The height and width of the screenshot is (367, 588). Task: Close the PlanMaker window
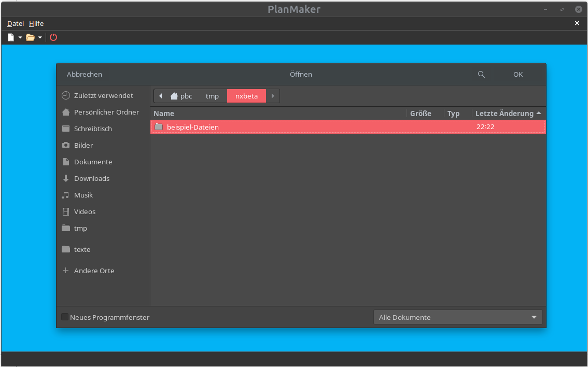pos(579,9)
